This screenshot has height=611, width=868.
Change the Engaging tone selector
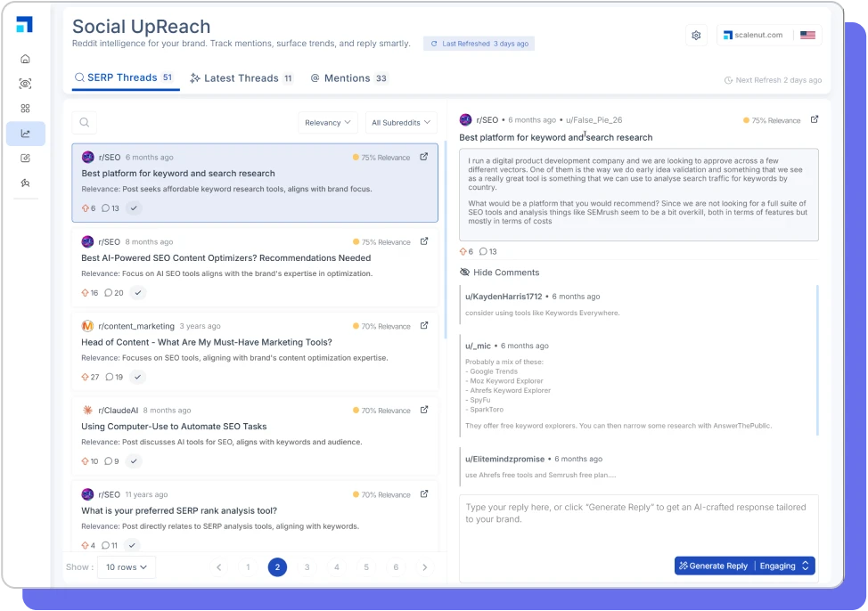tap(784, 566)
